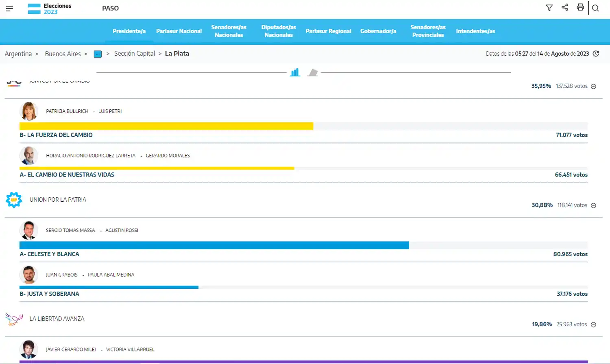610x364 pixels.
Task: Click the name PATRICIA BULLRICH
Action: 67,111
